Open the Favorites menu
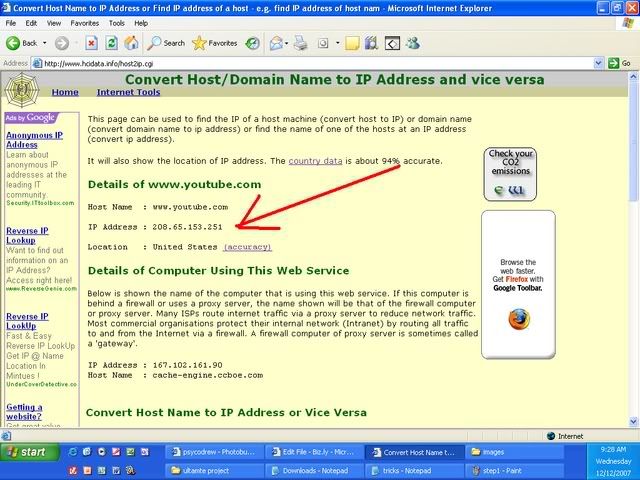This screenshot has width=640, height=480. (84, 23)
